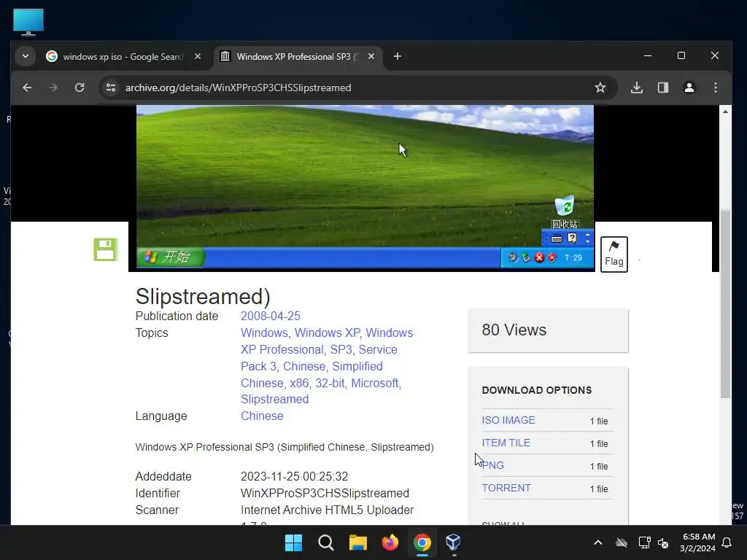Image resolution: width=747 pixels, height=560 pixels.
Task: Open the Windows XP topic link
Action: tap(327, 332)
